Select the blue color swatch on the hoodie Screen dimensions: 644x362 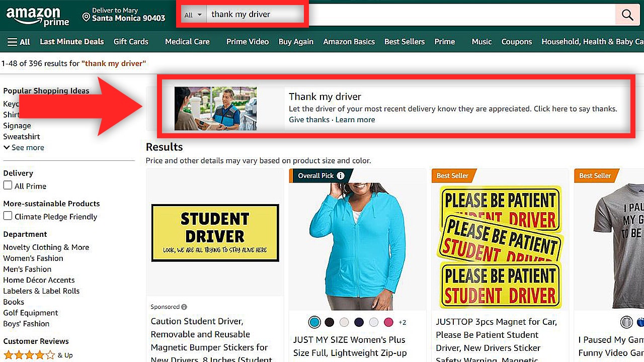pyautogui.click(x=314, y=322)
